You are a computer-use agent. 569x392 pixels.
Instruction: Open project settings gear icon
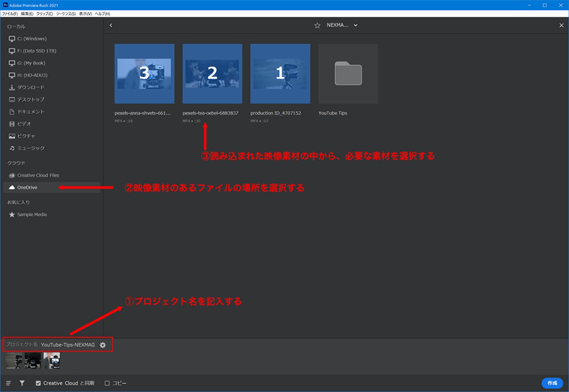pos(102,345)
